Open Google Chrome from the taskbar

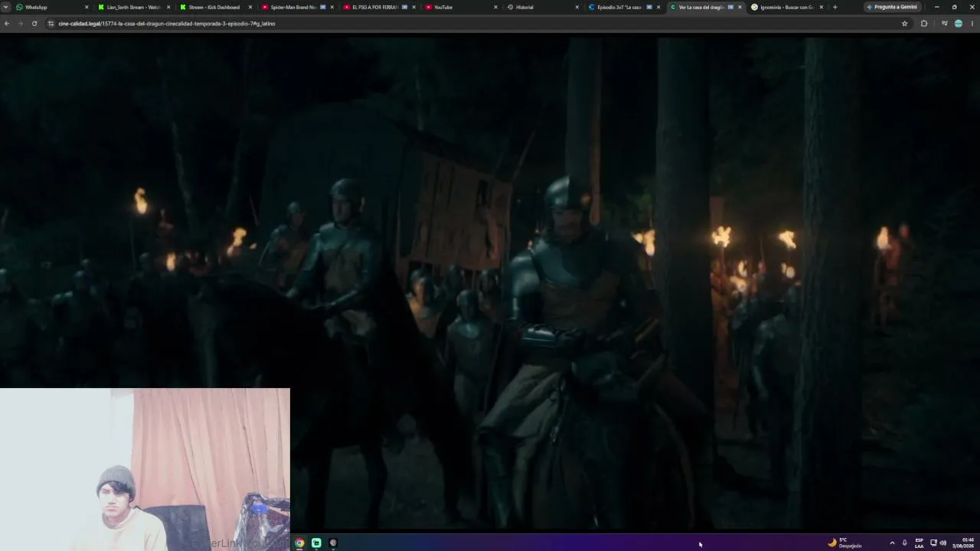[299, 543]
